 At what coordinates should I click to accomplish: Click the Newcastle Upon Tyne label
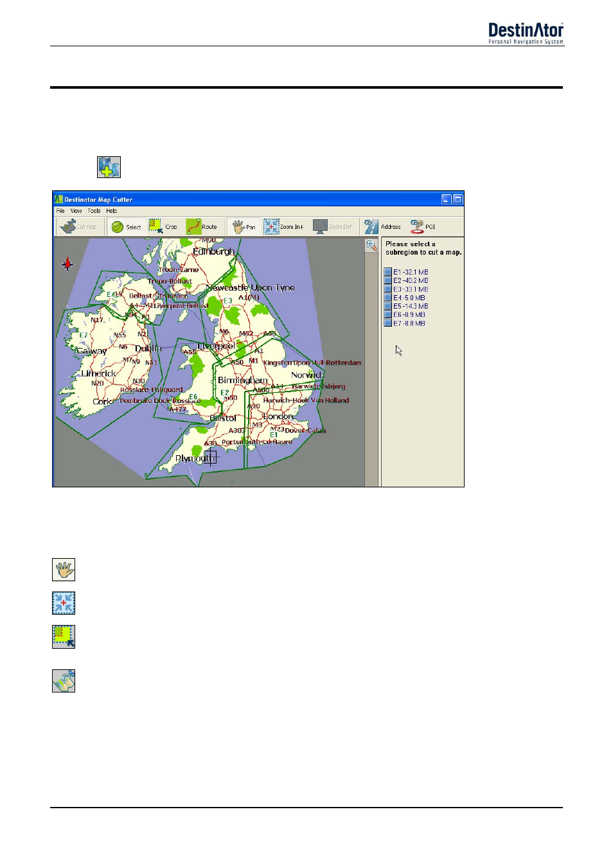pyautogui.click(x=251, y=287)
